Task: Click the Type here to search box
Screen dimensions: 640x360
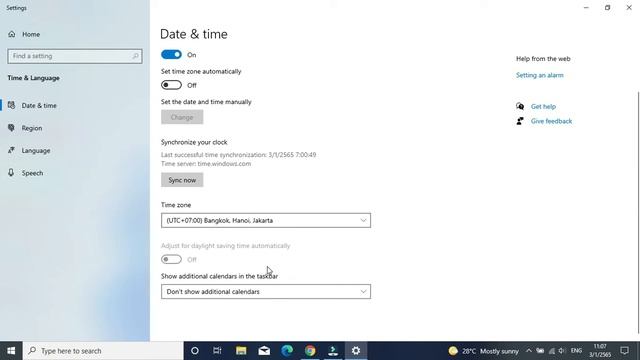Action: click(103, 351)
